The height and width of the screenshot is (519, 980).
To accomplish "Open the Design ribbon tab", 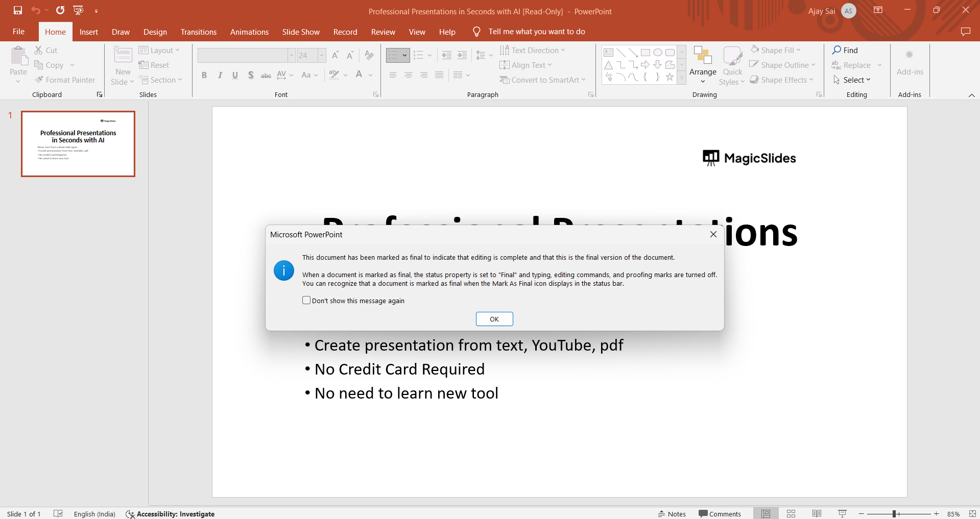I will point(155,32).
